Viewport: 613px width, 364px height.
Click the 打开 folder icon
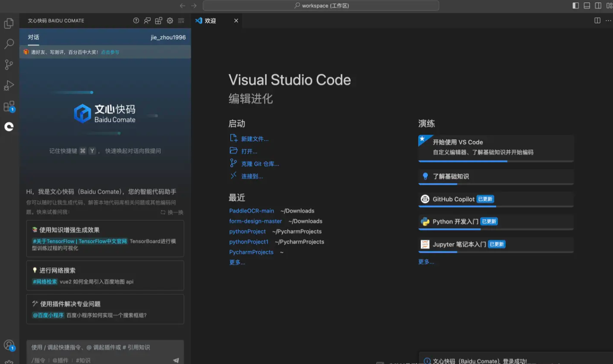[233, 151]
